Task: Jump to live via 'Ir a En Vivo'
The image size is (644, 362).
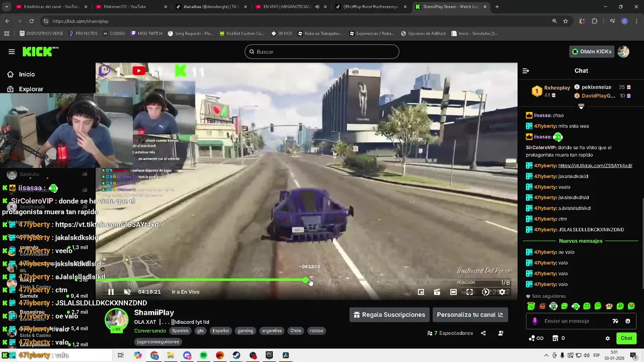Action: pyautogui.click(x=186, y=292)
